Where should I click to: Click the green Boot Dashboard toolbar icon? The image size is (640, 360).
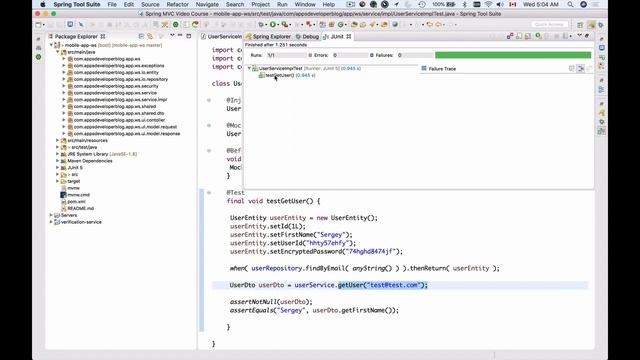coord(176,24)
